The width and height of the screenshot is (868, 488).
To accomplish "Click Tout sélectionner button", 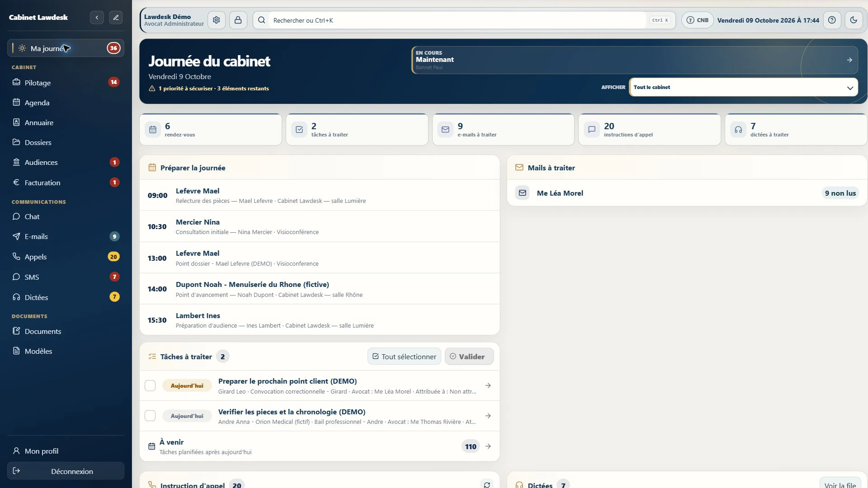I will click(404, 357).
